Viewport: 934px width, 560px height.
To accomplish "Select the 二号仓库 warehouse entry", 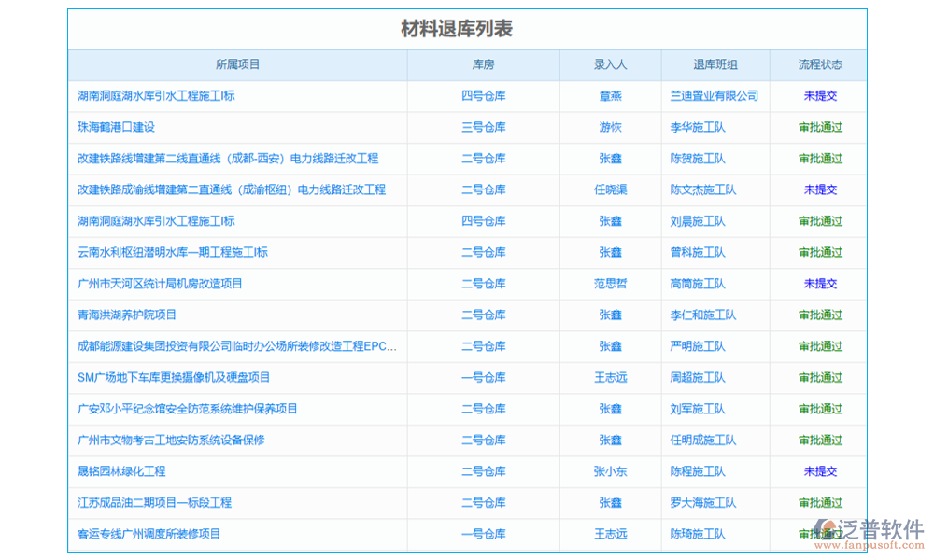I will point(483,159).
